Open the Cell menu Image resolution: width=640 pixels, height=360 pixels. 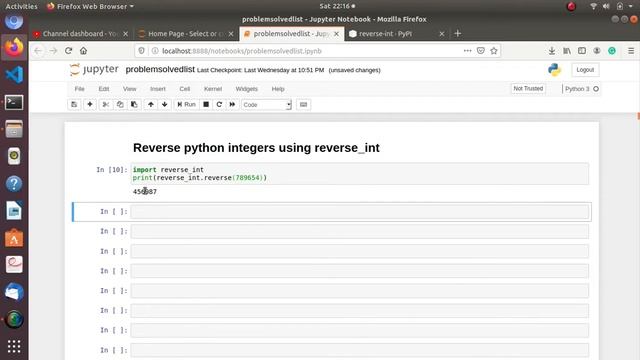(184, 89)
